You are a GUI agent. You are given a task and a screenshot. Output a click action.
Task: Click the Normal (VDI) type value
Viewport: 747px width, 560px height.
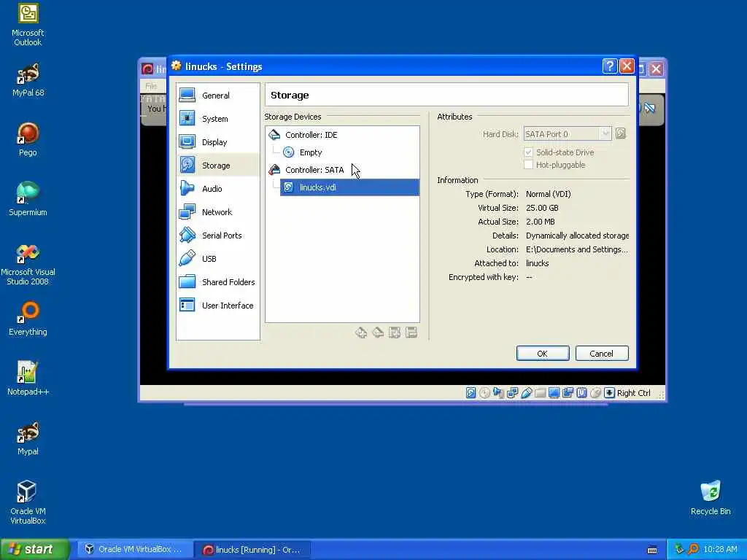[549, 194]
